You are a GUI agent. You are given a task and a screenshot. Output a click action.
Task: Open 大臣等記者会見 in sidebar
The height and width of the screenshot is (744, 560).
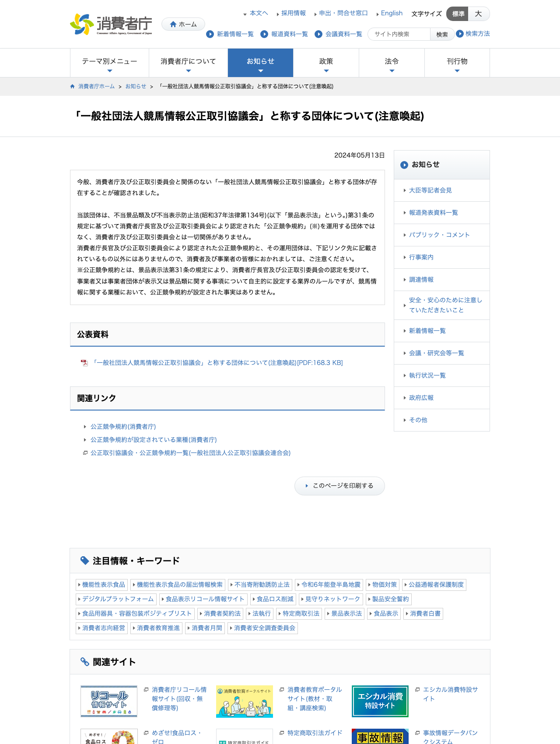click(x=430, y=190)
